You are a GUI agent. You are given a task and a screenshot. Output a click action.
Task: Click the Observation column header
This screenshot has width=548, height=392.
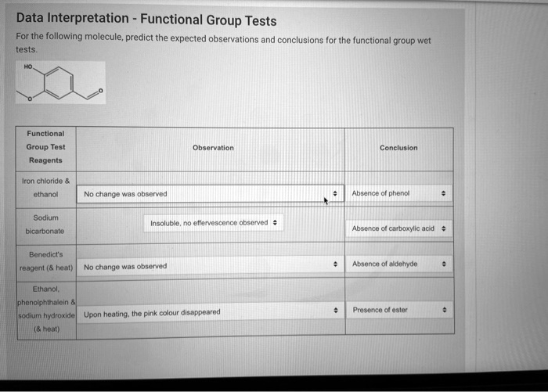point(213,148)
